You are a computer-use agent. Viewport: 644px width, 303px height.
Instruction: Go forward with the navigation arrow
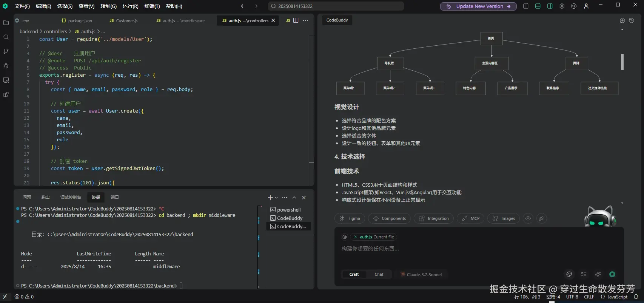[x=256, y=6]
